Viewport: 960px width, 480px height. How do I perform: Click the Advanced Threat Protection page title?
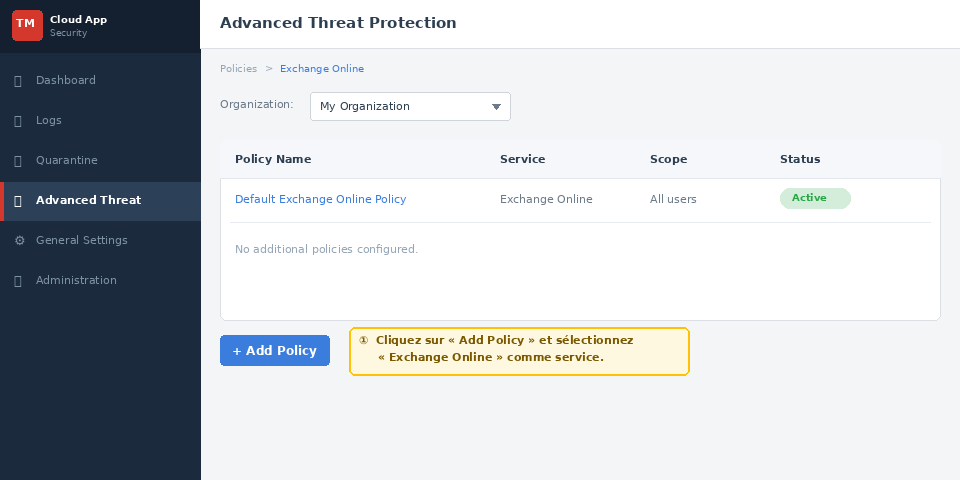coord(338,23)
